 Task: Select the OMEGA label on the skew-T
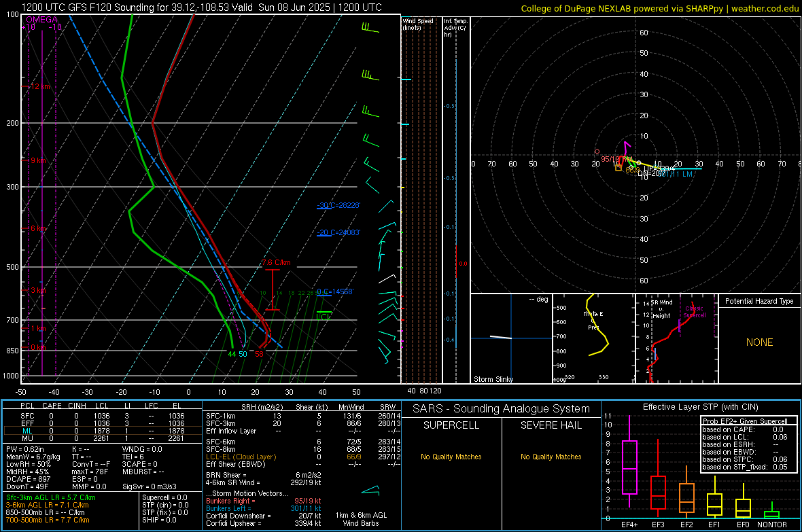pyautogui.click(x=42, y=20)
